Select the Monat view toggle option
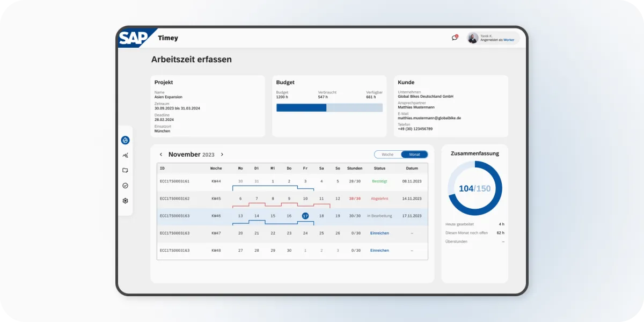The width and height of the screenshot is (644, 322). point(414,155)
